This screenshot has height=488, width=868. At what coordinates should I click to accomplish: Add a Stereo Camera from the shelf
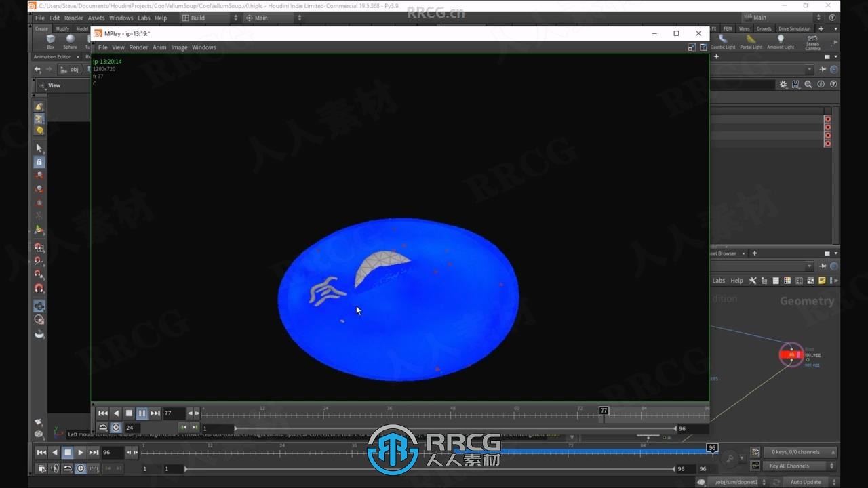(x=812, y=42)
